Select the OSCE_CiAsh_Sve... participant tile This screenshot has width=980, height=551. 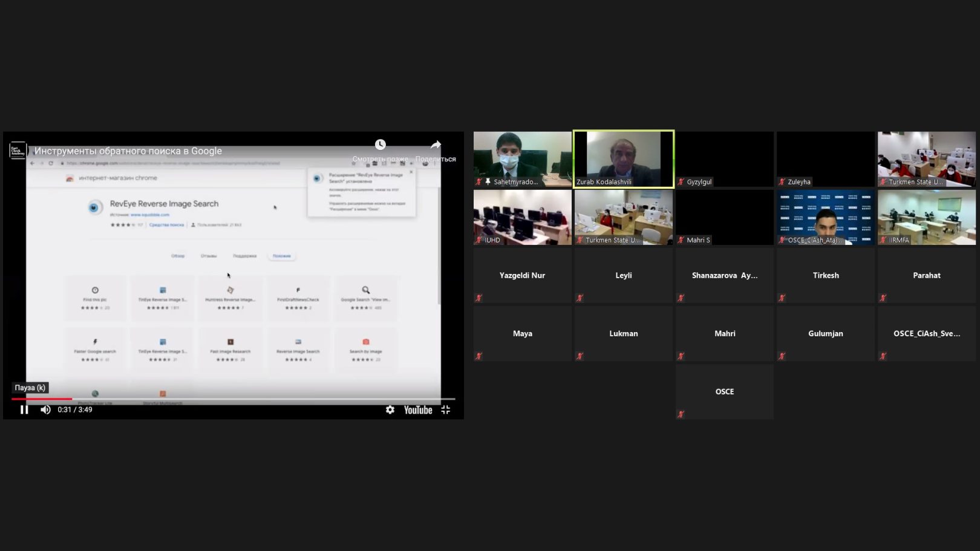click(x=927, y=333)
